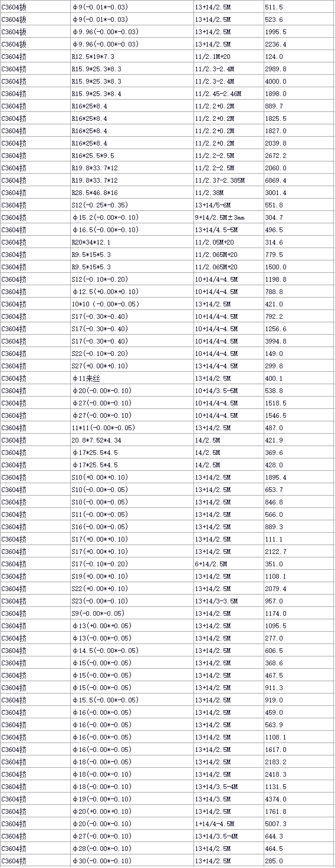
Task: Select the length cell 11/2.37-2.385M
Action: point(228,180)
